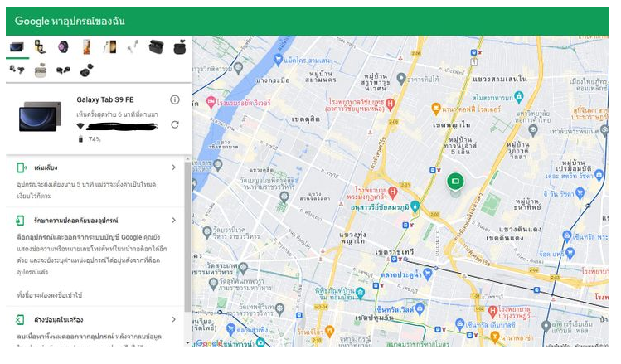Viewport: 621px width, 364px height.
Task: Select the white stem earbuds device icon
Action: pyautogui.click(x=133, y=46)
